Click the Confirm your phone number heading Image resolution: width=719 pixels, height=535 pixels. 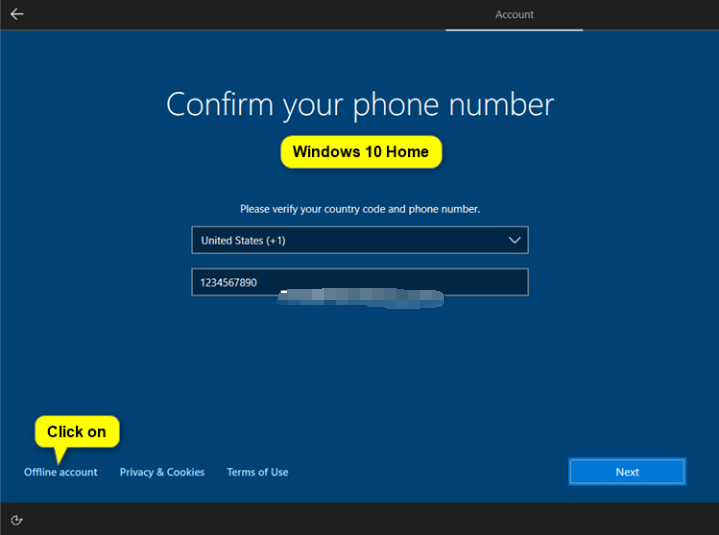(360, 104)
